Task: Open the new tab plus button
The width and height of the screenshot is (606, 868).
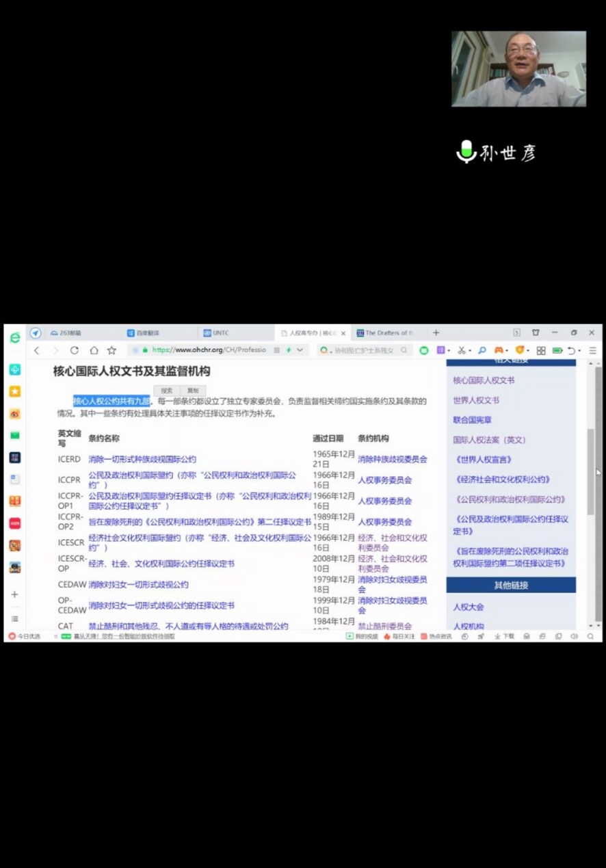Action: [x=436, y=333]
